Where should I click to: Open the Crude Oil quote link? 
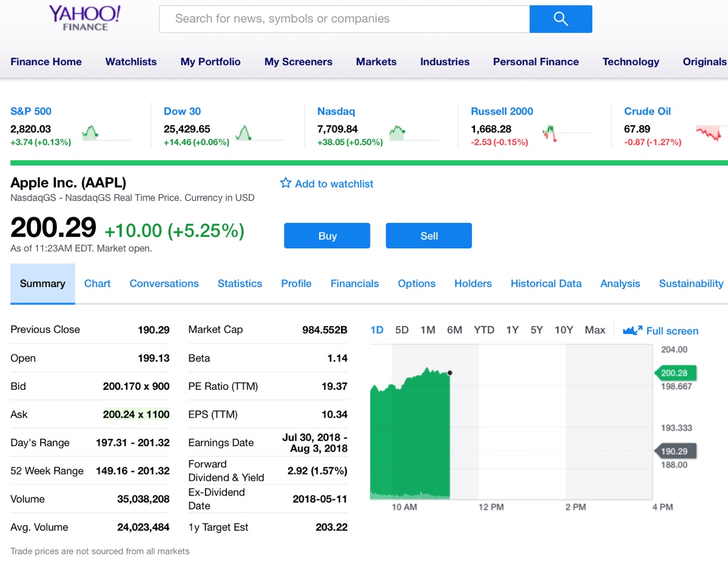647,111
